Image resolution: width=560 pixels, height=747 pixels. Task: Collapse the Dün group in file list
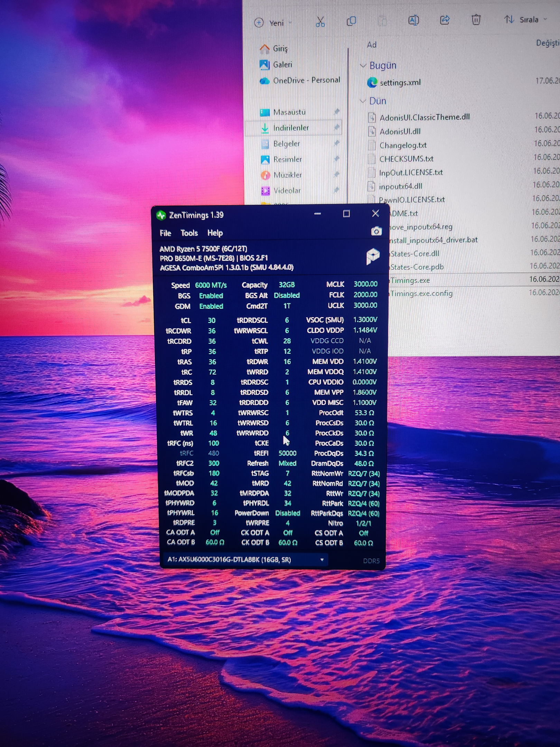363,101
